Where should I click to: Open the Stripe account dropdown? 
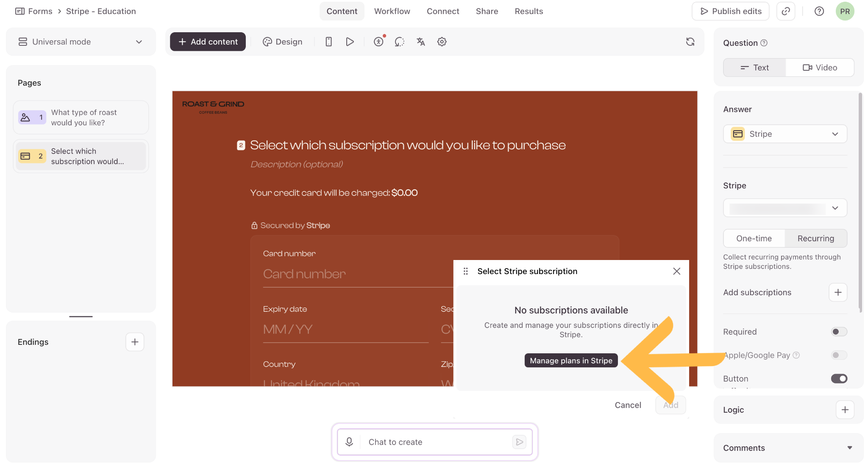[785, 208]
